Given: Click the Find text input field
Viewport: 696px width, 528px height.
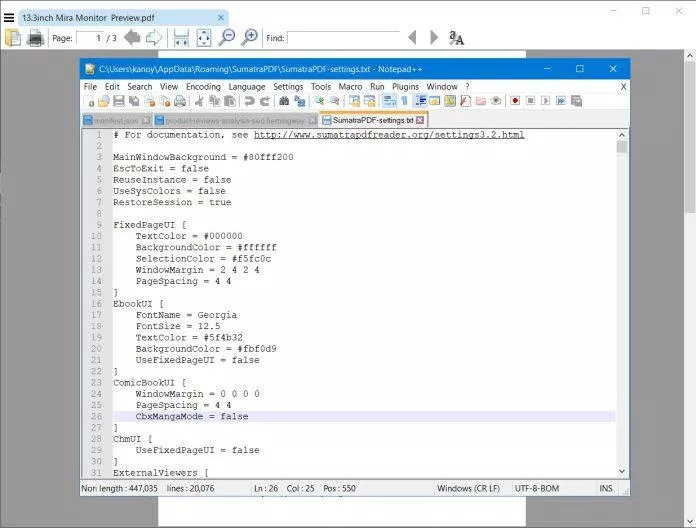Looking at the screenshot, I should click(x=342, y=38).
